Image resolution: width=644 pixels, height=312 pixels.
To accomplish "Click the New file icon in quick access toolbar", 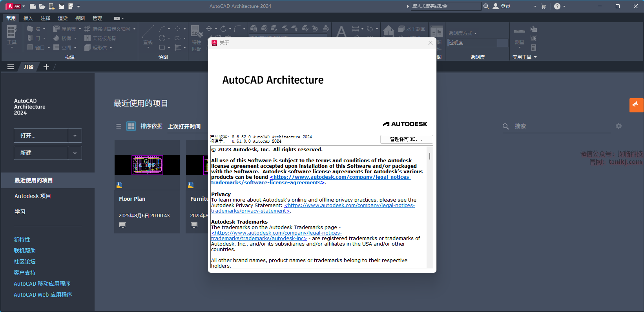I will (33, 6).
